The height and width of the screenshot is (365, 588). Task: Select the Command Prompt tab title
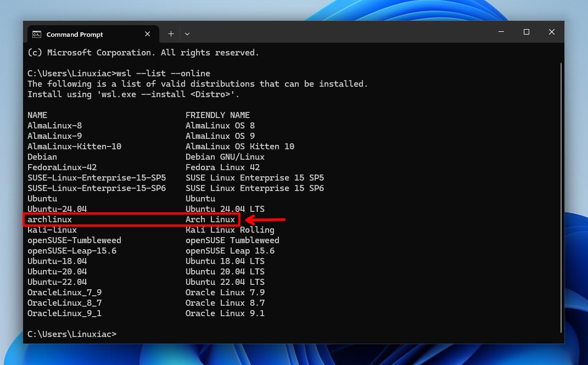(x=75, y=35)
